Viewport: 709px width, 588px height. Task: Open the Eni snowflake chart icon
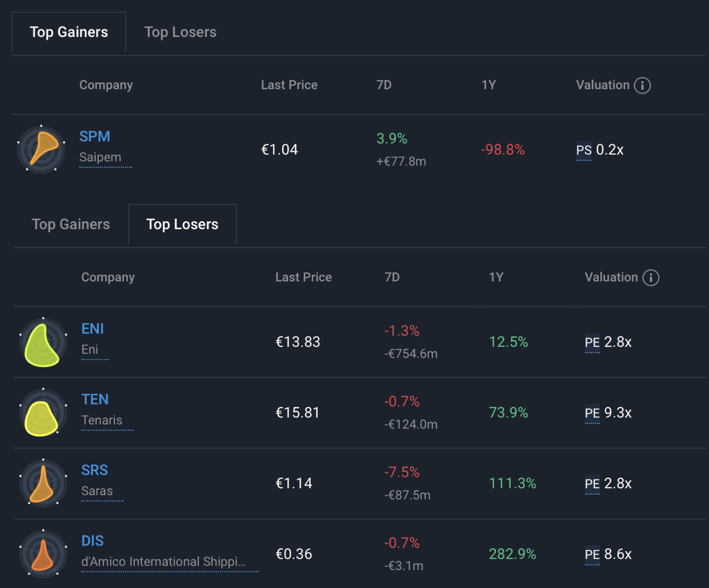pyautogui.click(x=43, y=342)
